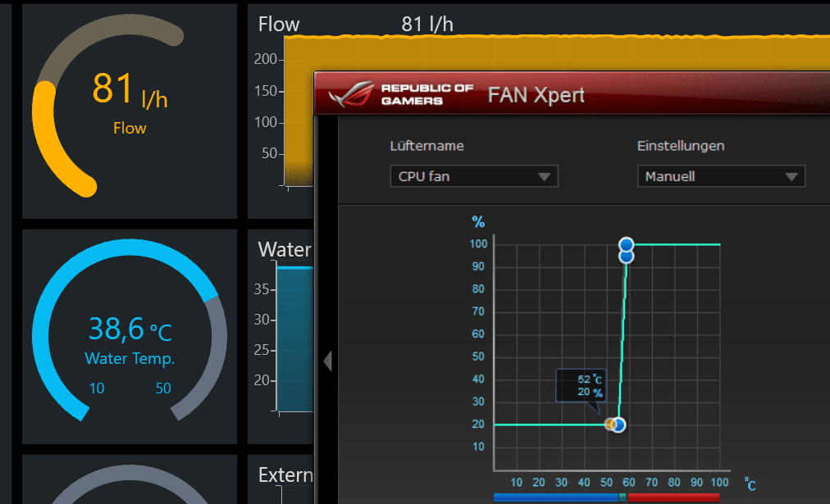Click the red segment of the temperature bar
The height and width of the screenshot is (504, 830).
[673, 497]
